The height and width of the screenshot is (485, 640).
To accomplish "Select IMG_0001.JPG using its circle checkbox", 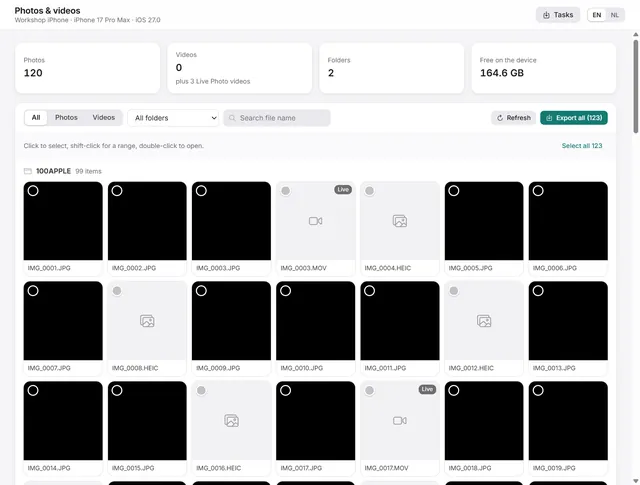I will pyautogui.click(x=33, y=191).
